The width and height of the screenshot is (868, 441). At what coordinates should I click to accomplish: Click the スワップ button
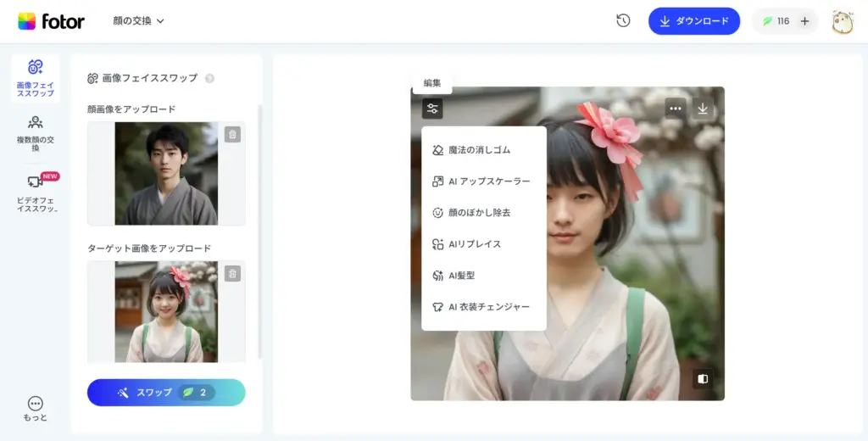pos(166,393)
